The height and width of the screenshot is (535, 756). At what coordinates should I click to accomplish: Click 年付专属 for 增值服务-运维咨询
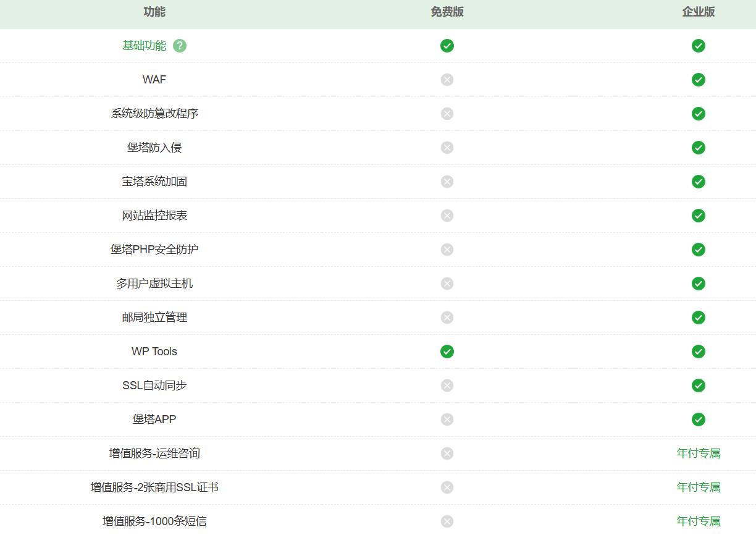[x=699, y=453]
